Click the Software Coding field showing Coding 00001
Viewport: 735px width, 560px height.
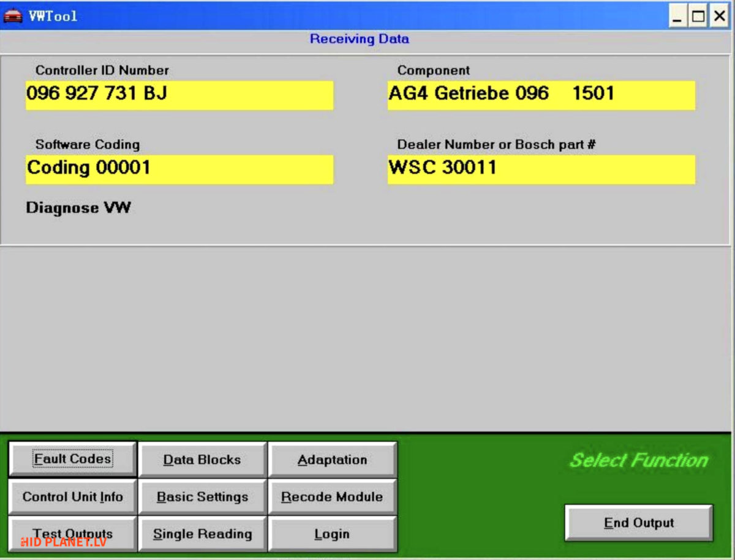tap(178, 170)
